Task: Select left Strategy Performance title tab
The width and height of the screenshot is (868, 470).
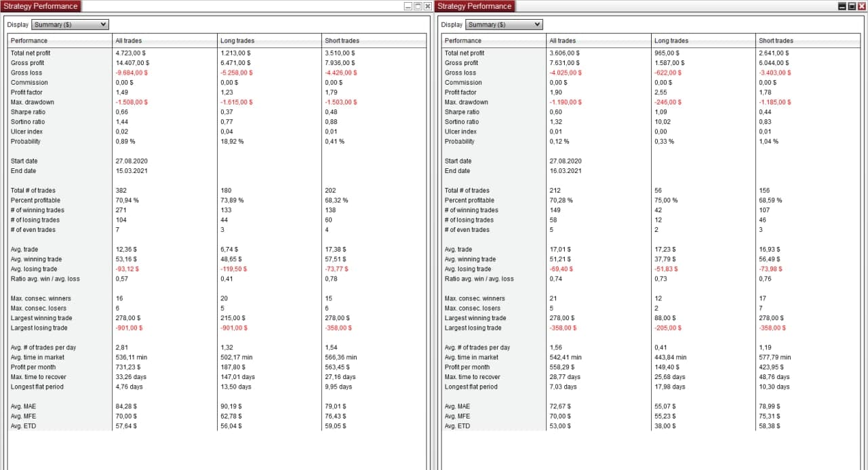Action: pyautogui.click(x=41, y=6)
